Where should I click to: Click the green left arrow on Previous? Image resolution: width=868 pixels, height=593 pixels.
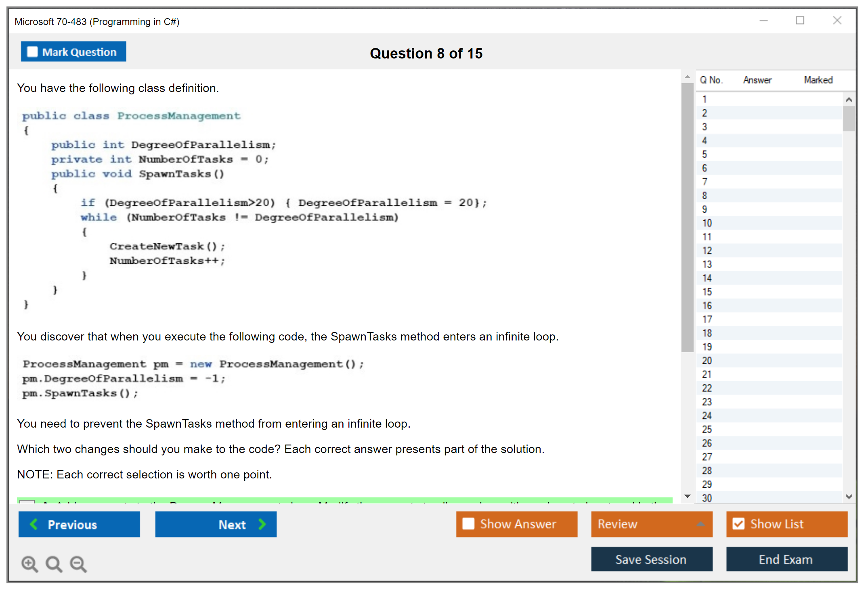34,524
